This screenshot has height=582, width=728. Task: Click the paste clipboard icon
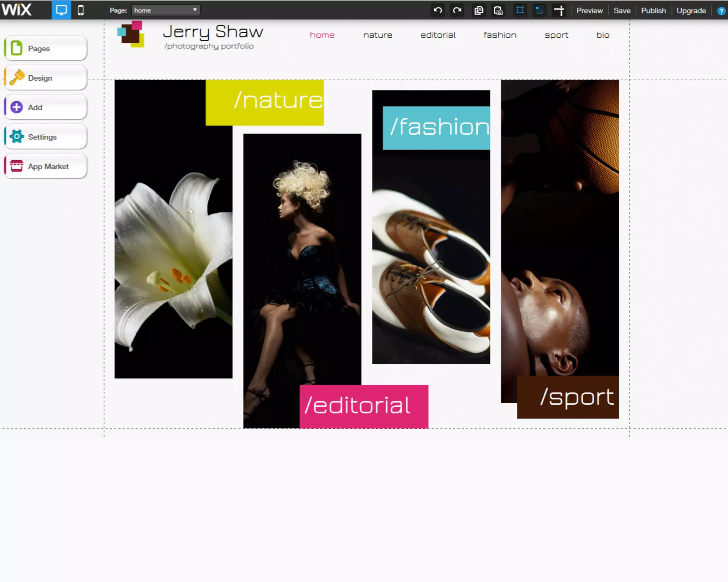coord(498,10)
